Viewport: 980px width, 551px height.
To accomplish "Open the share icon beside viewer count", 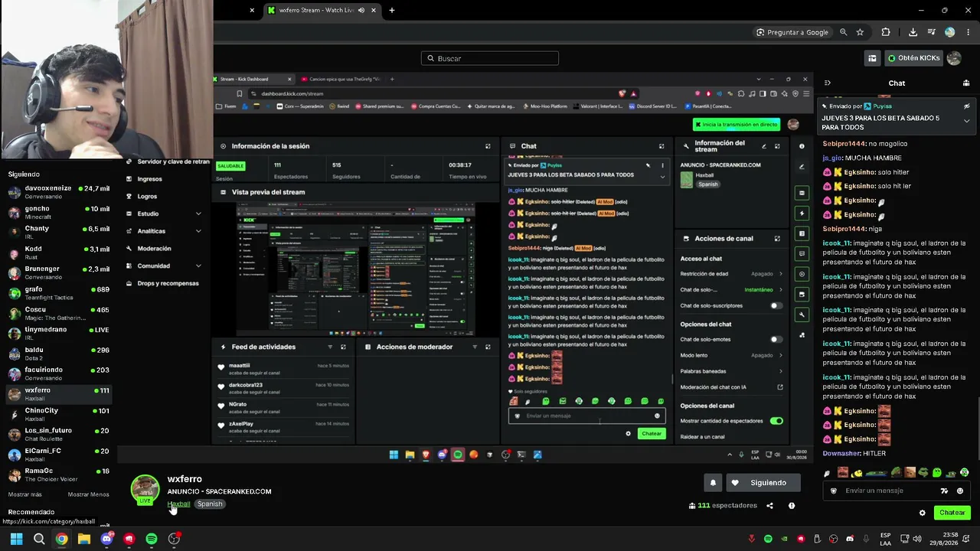I will (x=769, y=506).
